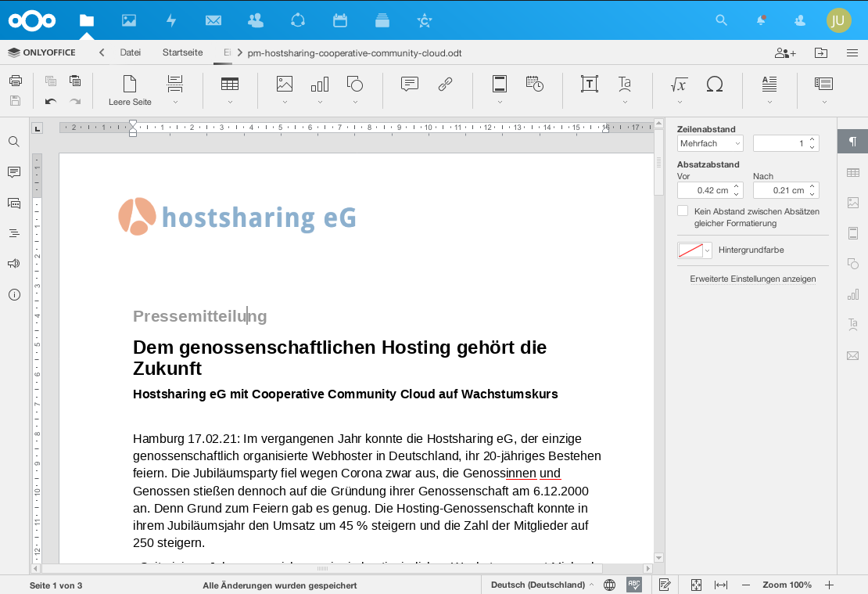This screenshot has width=868, height=594.
Task: Insert a blank page with Leere Seite
Action: [130, 90]
